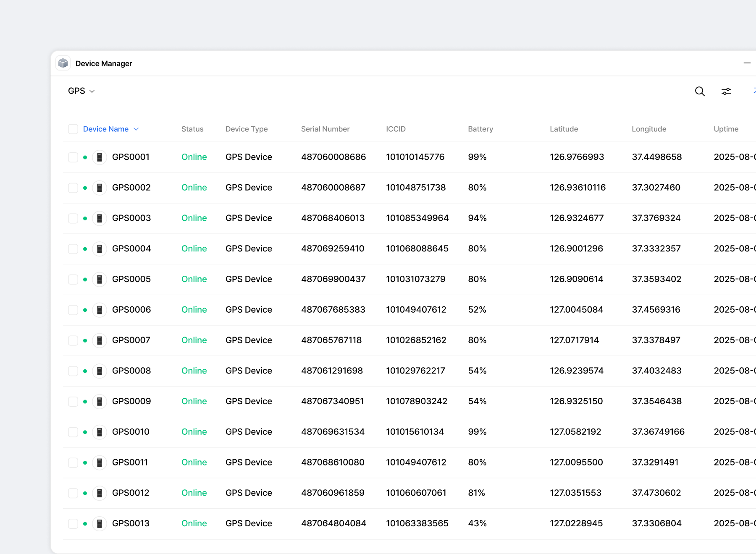Click the Online status of GPS0005
This screenshot has height=554, width=756.
coord(194,279)
